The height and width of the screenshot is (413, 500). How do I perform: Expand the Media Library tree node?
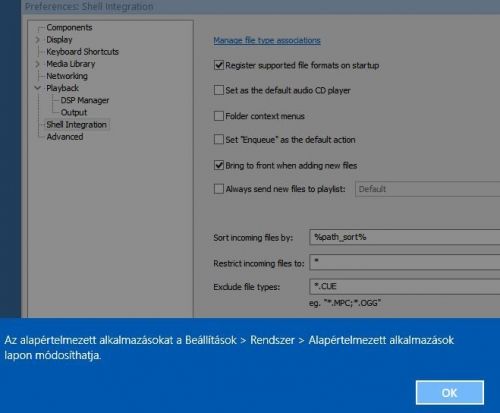[x=37, y=64]
